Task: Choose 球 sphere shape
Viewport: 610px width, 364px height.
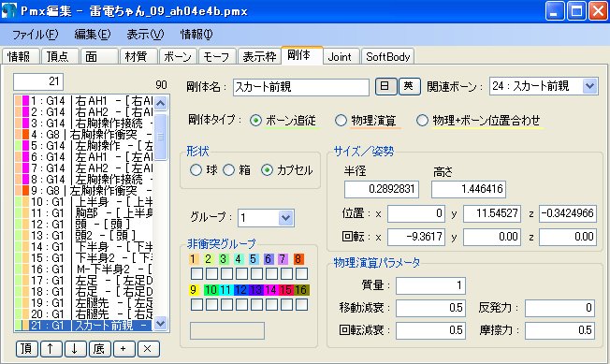Action: (x=196, y=170)
